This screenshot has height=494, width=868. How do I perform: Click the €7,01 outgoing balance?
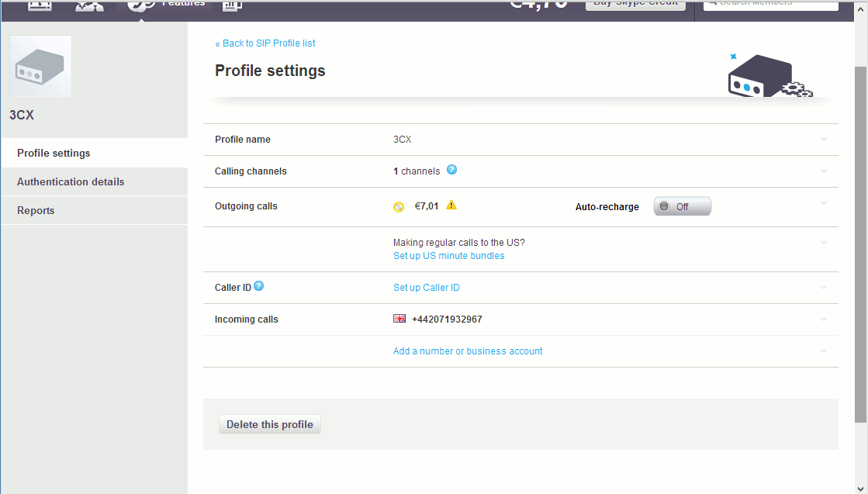click(427, 206)
